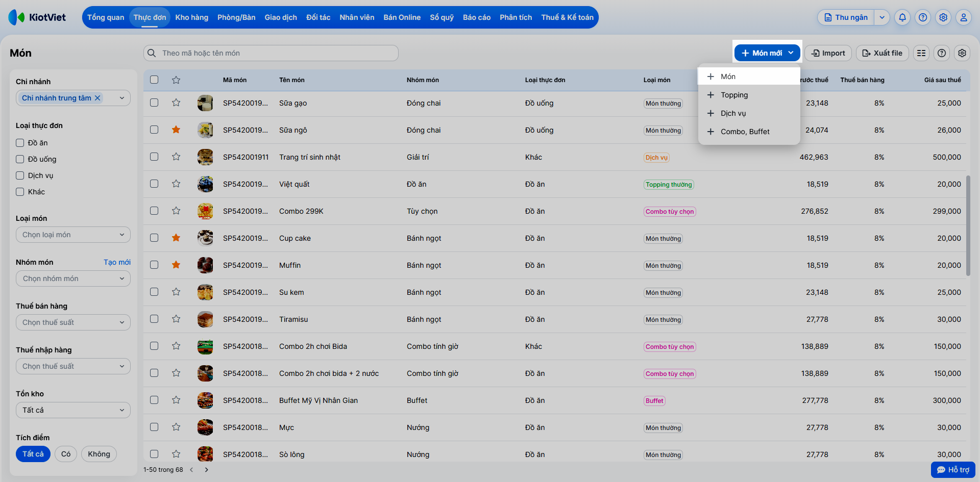Tick the Đồ ăn filter checkbox
Viewport: 980px width, 482px height.
20,143
